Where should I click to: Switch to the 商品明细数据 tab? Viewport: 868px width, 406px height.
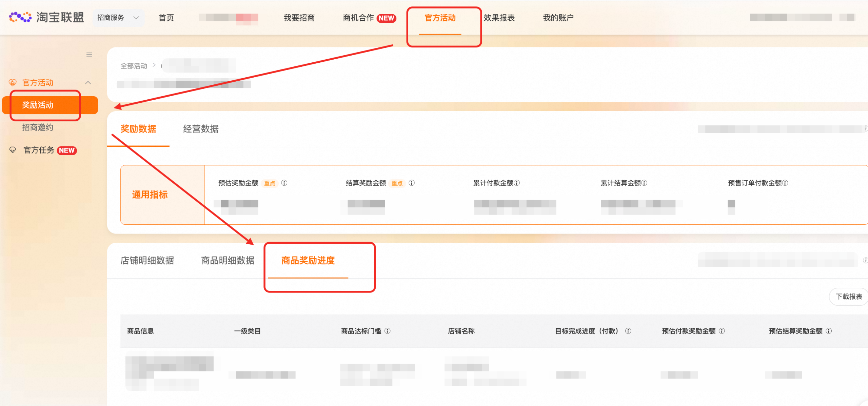coord(228,260)
